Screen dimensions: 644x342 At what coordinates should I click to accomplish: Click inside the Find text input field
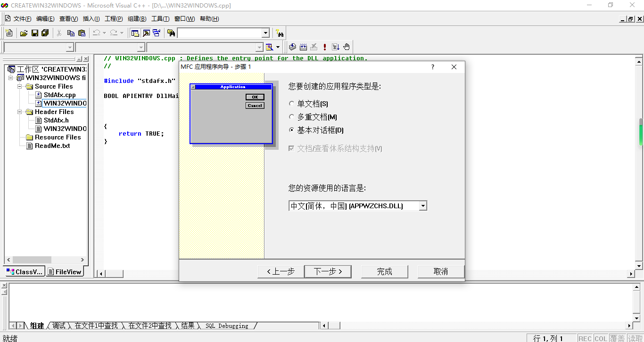click(219, 33)
